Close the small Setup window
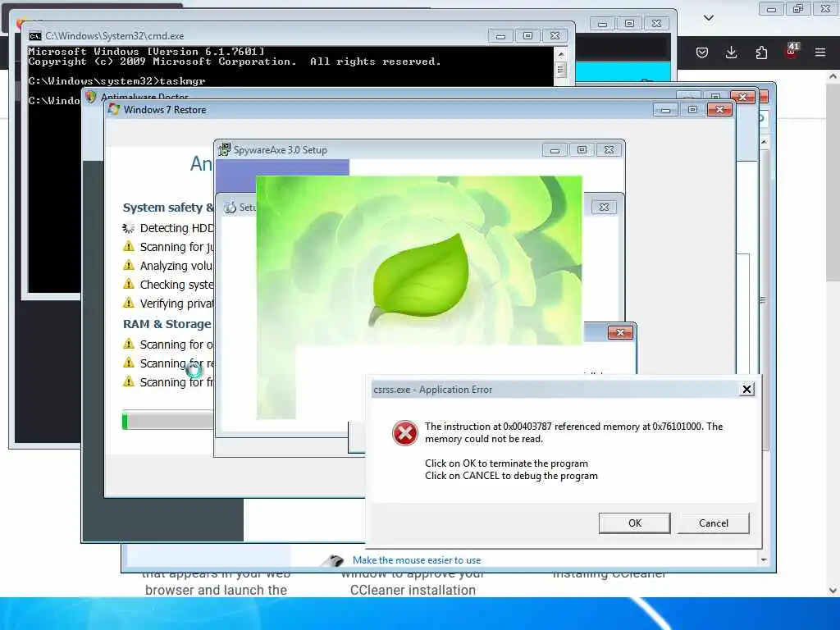This screenshot has width=840, height=630. tap(604, 208)
